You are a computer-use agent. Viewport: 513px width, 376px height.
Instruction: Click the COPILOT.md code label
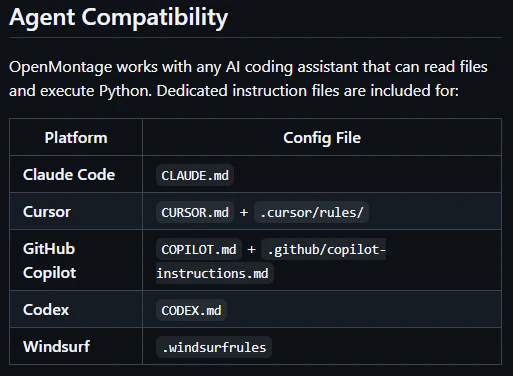[x=199, y=249]
